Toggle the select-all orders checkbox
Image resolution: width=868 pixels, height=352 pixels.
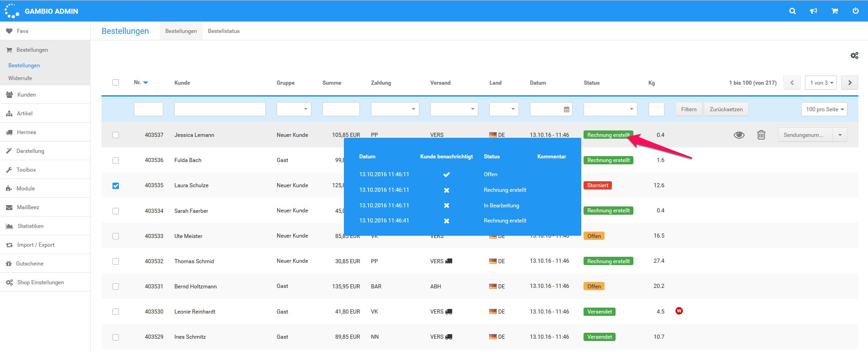pyautogui.click(x=116, y=82)
